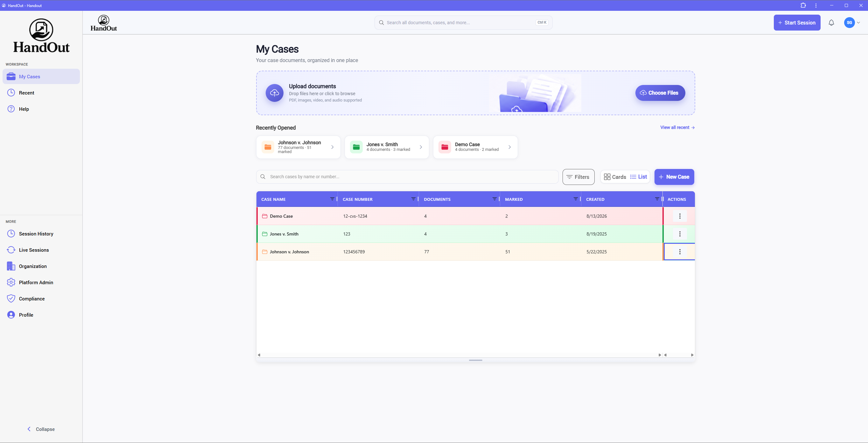Focus the search cases by name field
Image resolution: width=868 pixels, height=443 pixels.
click(407, 177)
